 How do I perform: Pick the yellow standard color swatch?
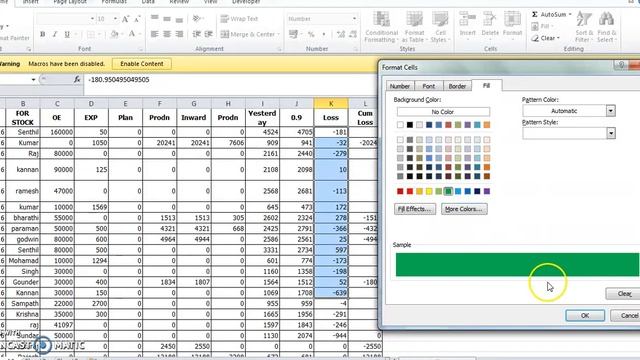[429, 191]
